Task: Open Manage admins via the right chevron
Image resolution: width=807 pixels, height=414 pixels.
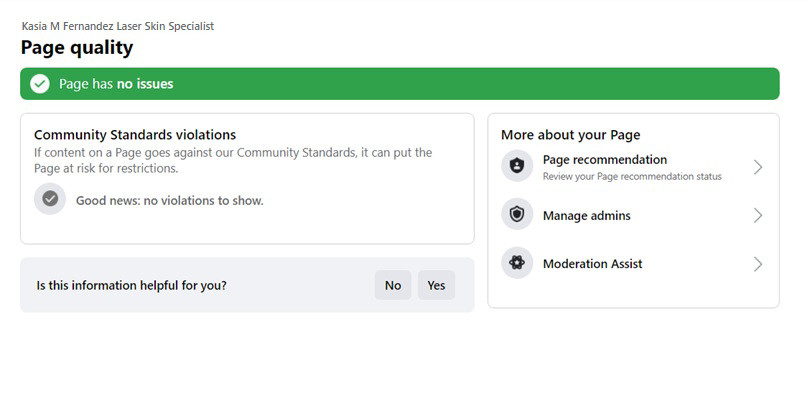Action: (757, 215)
